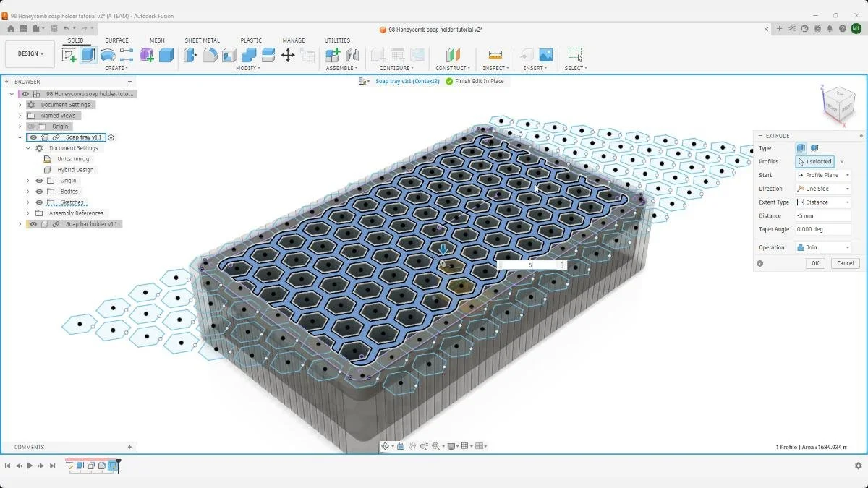868x488 pixels.
Task: Open the Extent Type dropdown (Distance)
Action: click(823, 202)
